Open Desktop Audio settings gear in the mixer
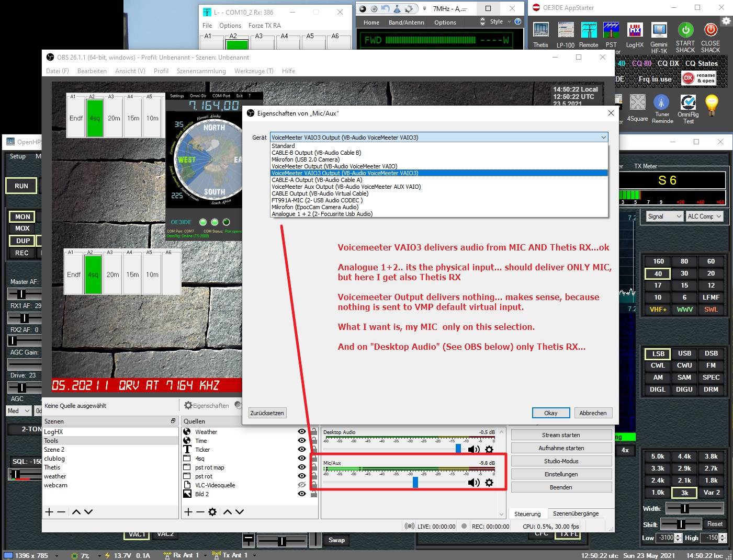The image size is (733, 560). [x=489, y=449]
